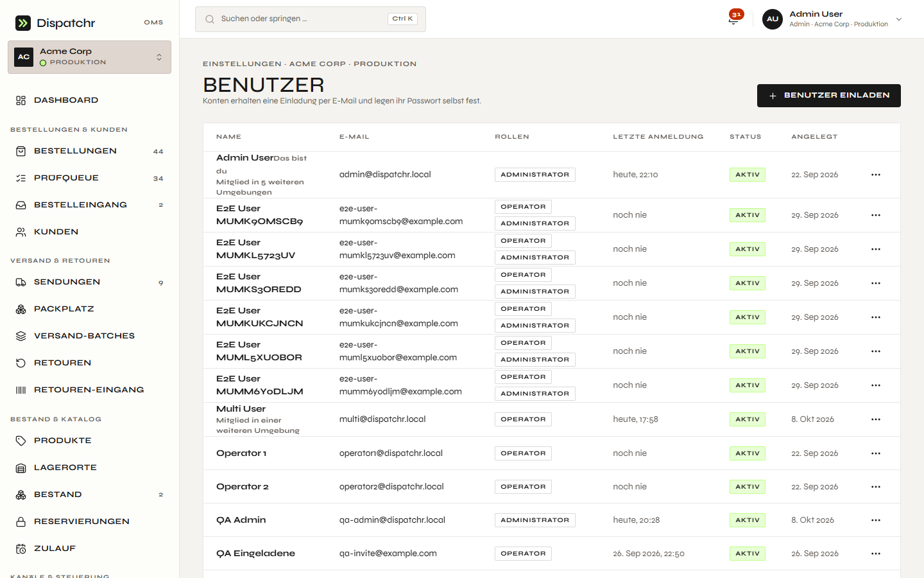
Task: Open row actions for Operator 1
Action: [x=876, y=453]
